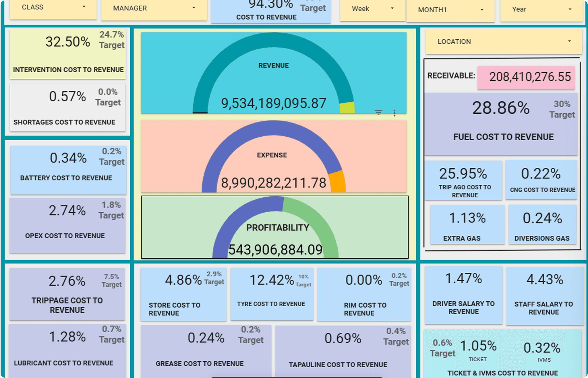Open the three-dot menu on Revenue chart

coord(394,113)
